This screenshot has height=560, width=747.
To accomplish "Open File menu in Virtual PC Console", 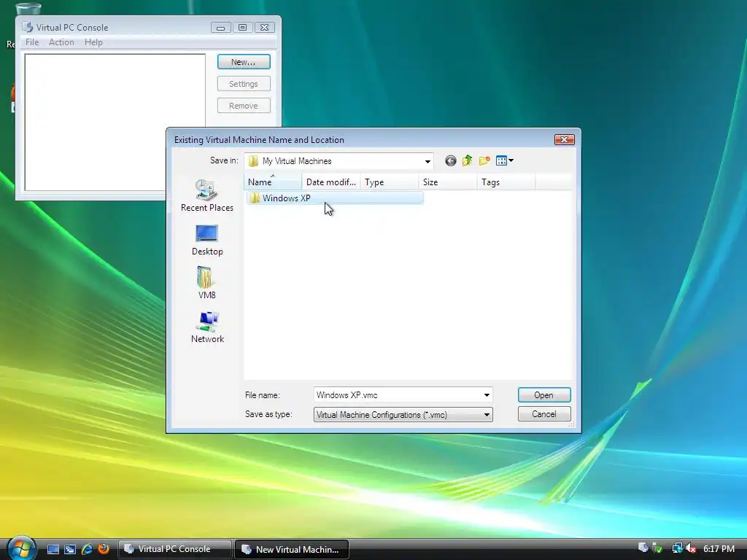I will (x=32, y=42).
